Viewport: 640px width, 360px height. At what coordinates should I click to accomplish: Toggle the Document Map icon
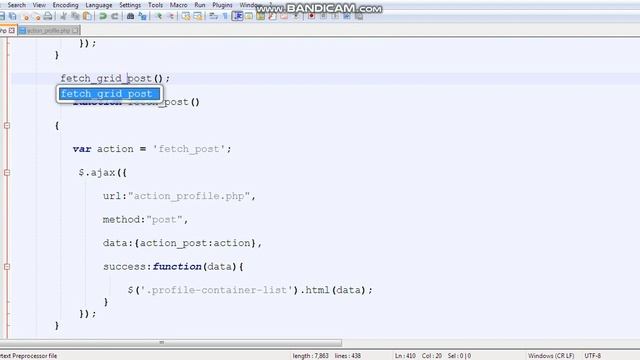coord(260,16)
